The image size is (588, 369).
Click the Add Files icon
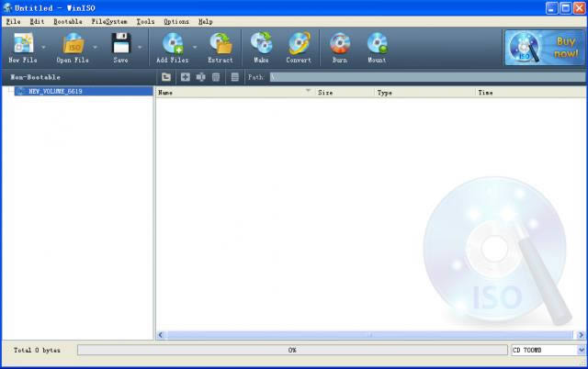coord(172,44)
